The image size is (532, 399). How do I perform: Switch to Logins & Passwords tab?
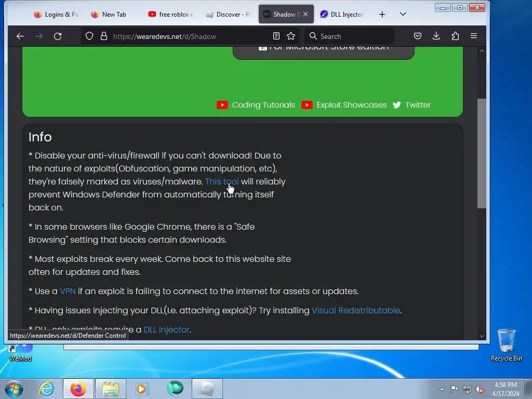(x=56, y=14)
